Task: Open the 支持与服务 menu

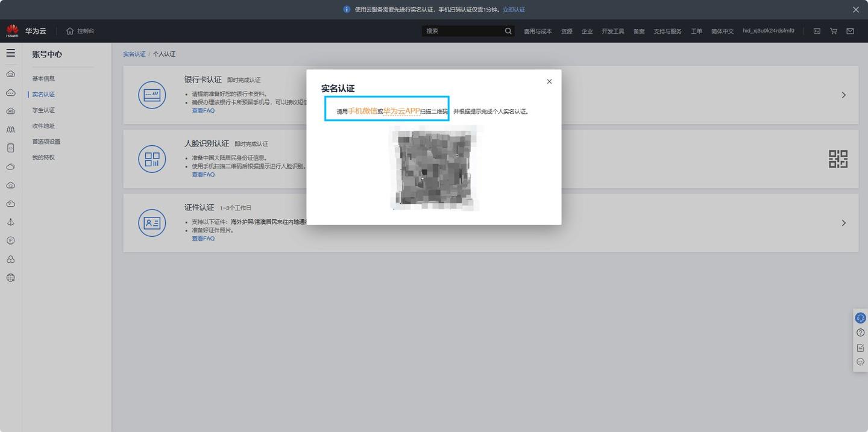Action: [x=667, y=31]
